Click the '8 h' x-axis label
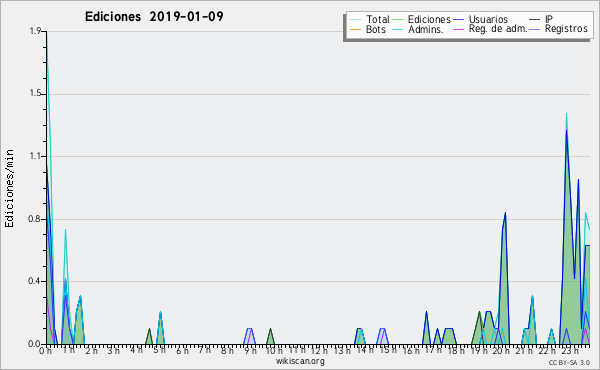600x370 pixels. tap(227, 350)
